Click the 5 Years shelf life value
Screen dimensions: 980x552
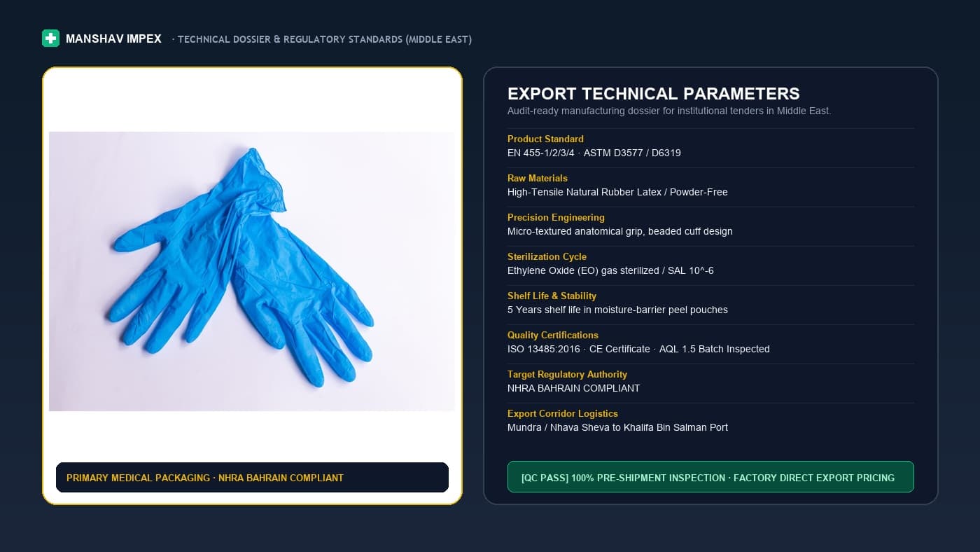pos(617,310)
